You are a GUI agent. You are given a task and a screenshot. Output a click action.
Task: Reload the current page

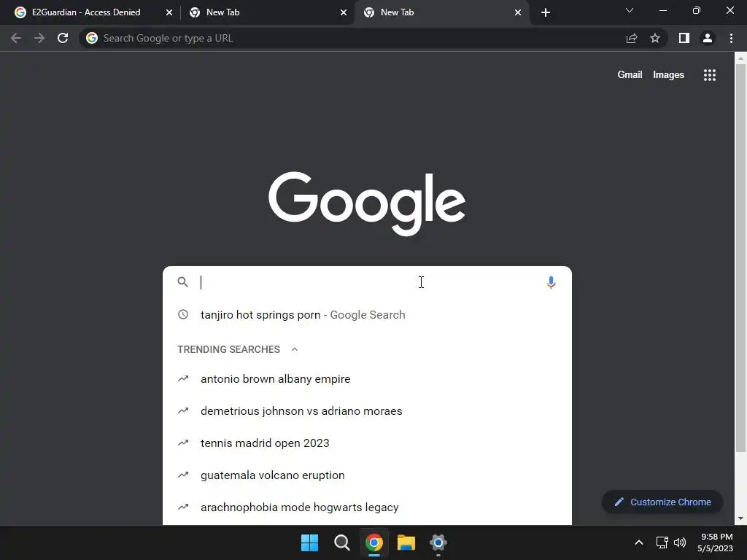point(63,38)
